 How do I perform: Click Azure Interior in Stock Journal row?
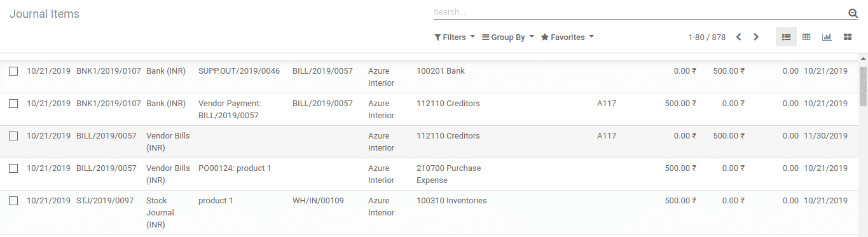pos(381,207)
